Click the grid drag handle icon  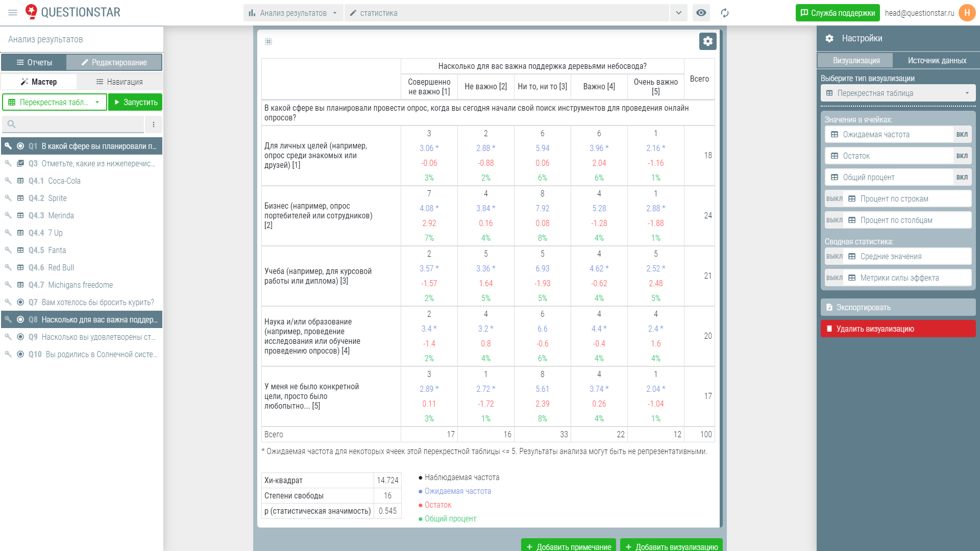[x=268, y=41]
